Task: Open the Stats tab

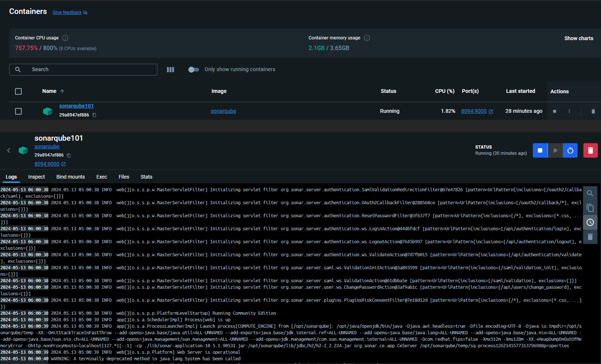Action: (x=146, y=177)
